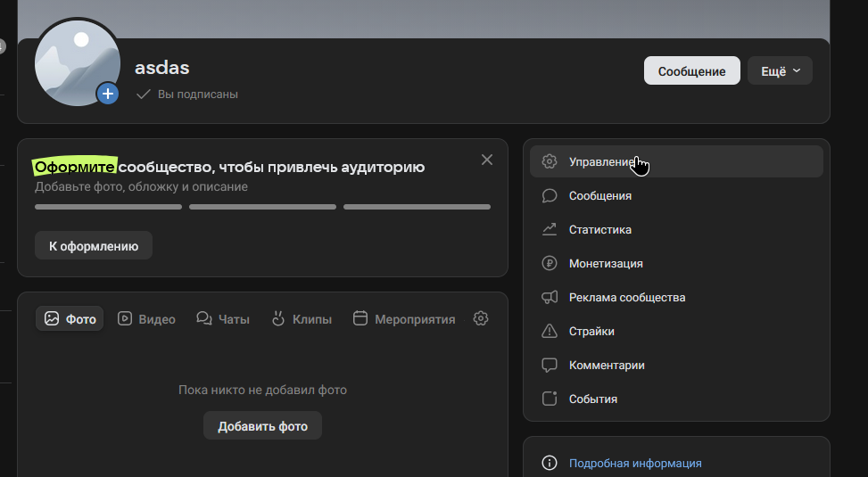Expand the Ещё dropdown menu
868x477 pixels.
780,71
